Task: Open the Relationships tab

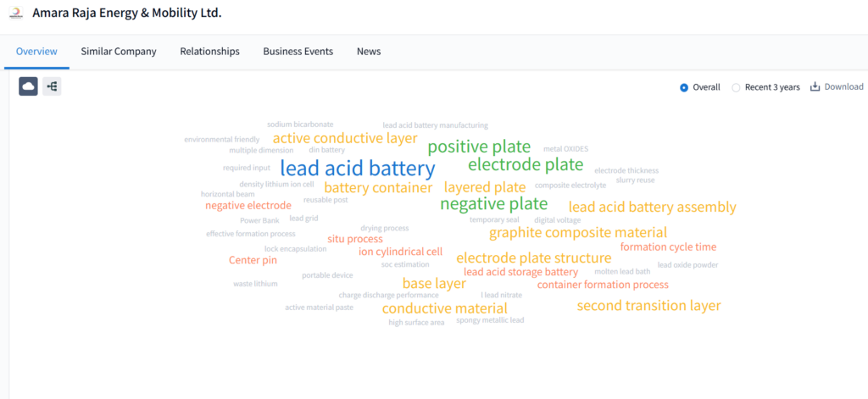Action: pyautogui.click(x=209, y=52)
